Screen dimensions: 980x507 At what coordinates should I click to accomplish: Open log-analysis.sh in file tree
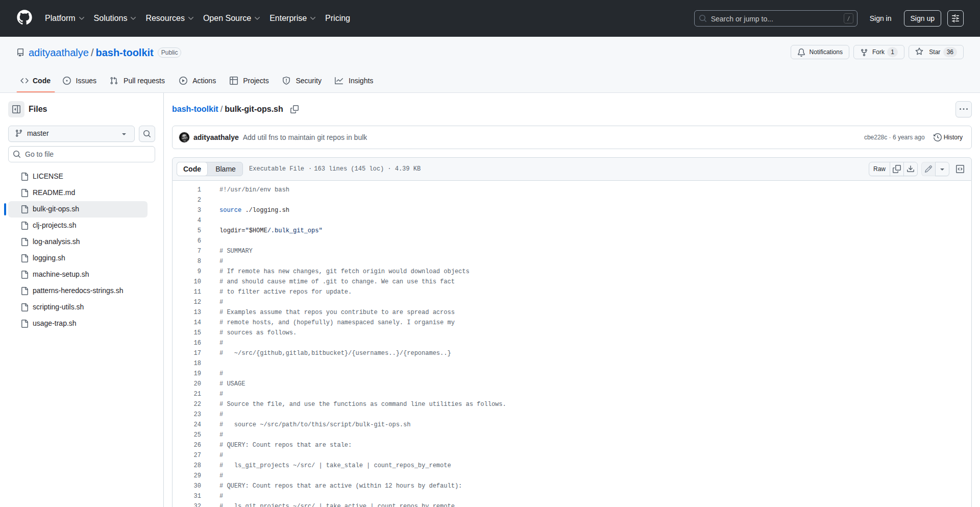click(78, 242)
